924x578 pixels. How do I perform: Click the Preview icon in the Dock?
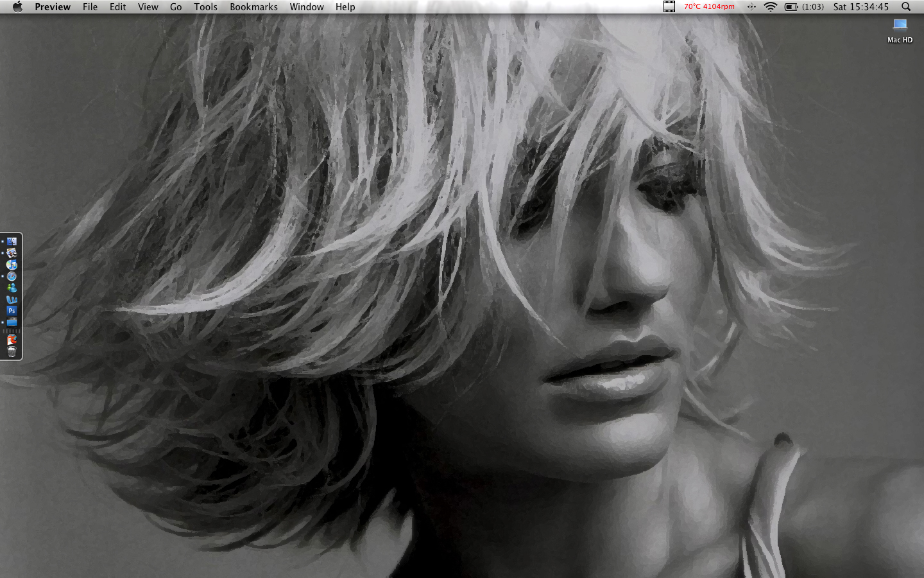tap(12, 253)
